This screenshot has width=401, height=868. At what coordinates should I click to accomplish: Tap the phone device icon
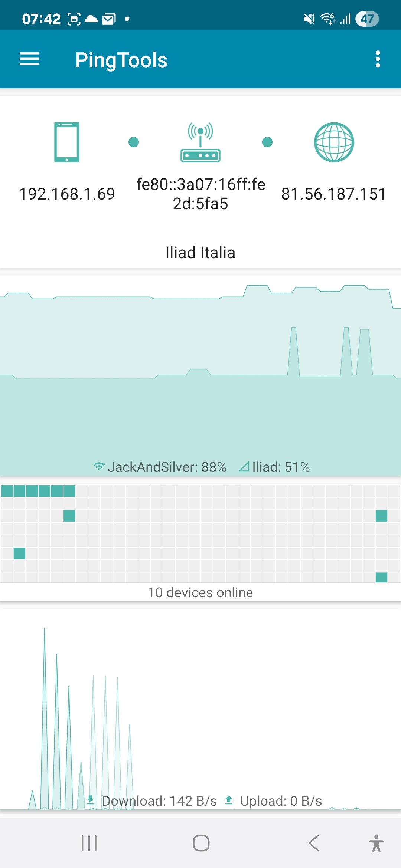(67, 142)
